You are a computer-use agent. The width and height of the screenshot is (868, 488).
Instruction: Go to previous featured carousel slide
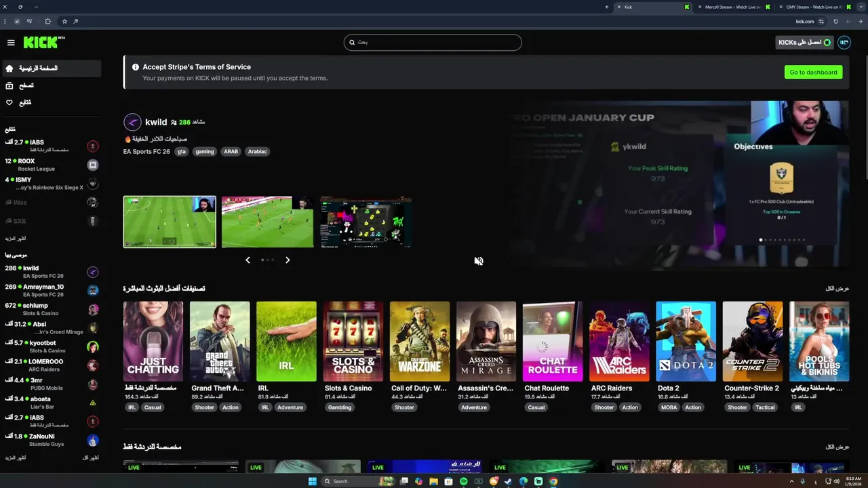pos(248,260)
